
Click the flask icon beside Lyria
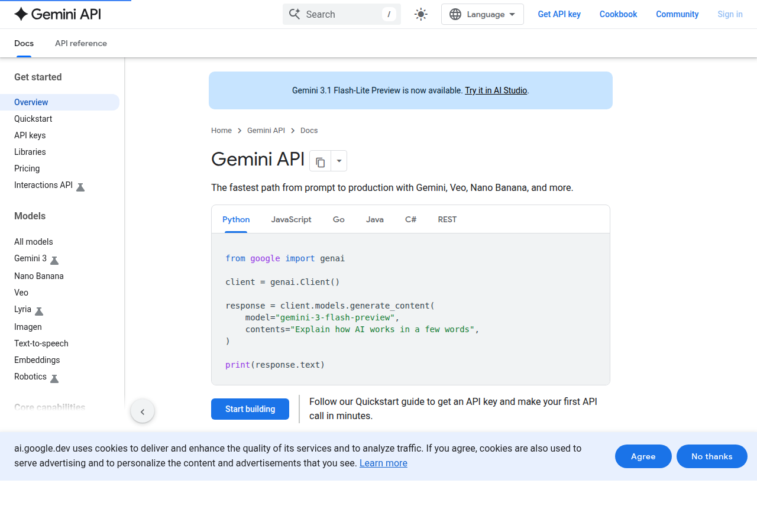click(x=39, y=311)
